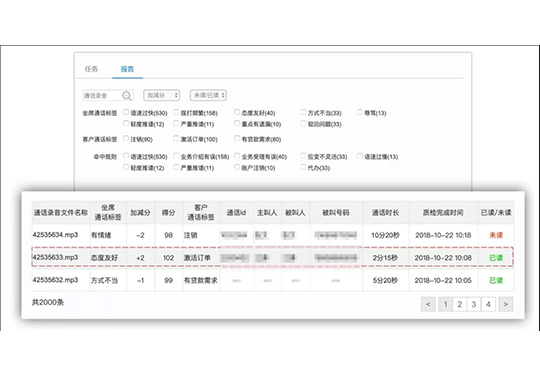Check 语速过慢(13) checkbox
The width and height of the screenshot is (540, 376).
[360, 156]
